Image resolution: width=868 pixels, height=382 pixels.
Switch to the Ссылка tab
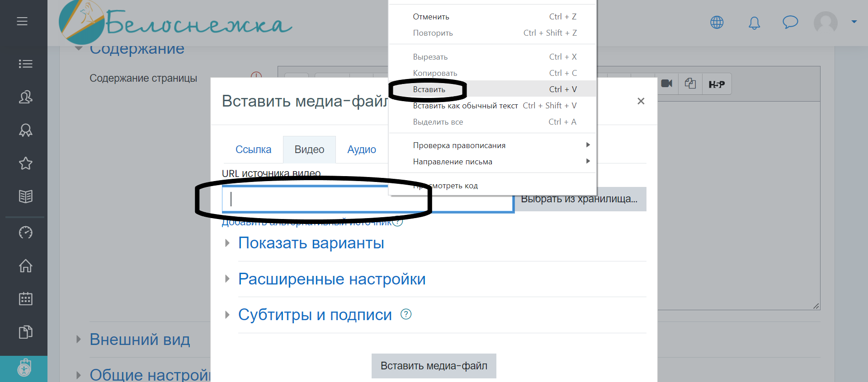[253, 149]
